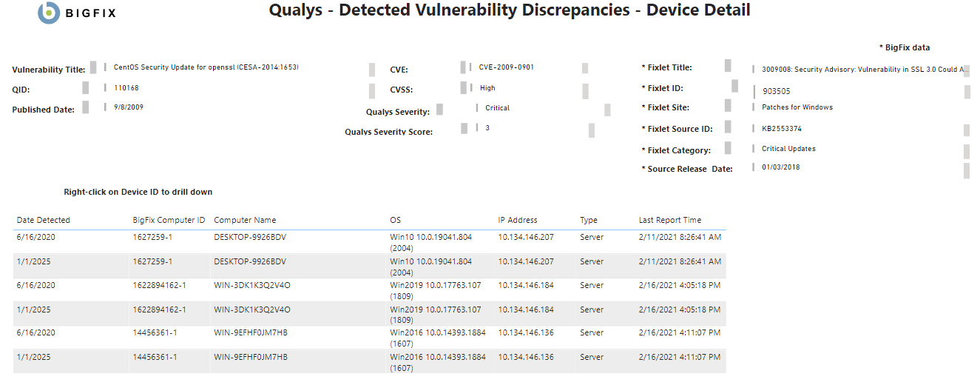
Task: Select DESKTOP-9926BDV in the 1/1/2025 row
Action: click(250, 261)
